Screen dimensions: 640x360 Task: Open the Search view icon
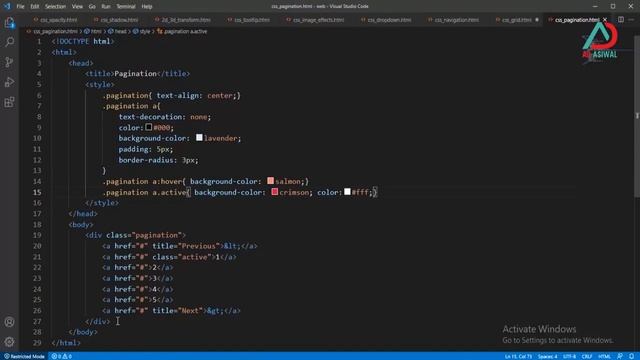pos(9,42)
